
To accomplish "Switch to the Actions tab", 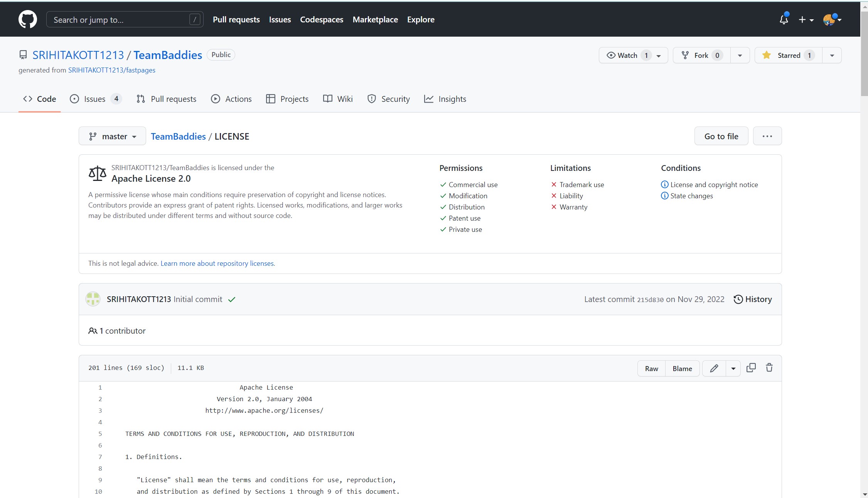I will pyautogui.click(x=231, y=99).
